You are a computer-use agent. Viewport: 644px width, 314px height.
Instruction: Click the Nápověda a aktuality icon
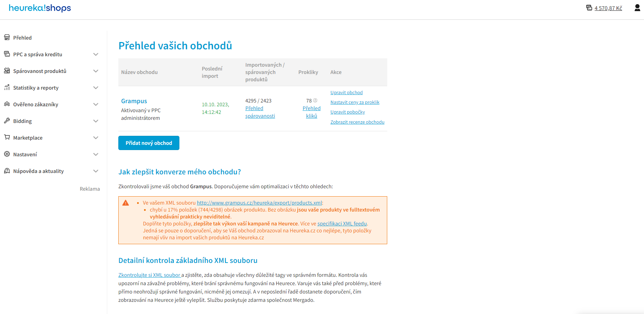(x=7, y=171)
